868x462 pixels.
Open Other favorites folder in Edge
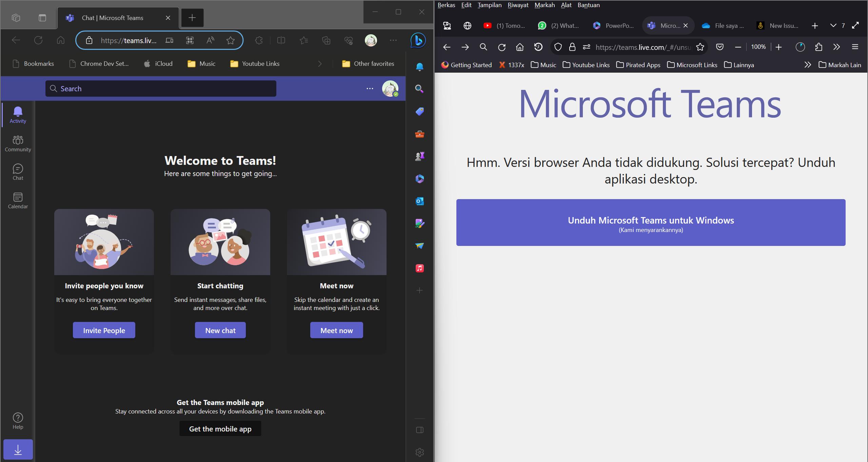(x=368, y=63)
